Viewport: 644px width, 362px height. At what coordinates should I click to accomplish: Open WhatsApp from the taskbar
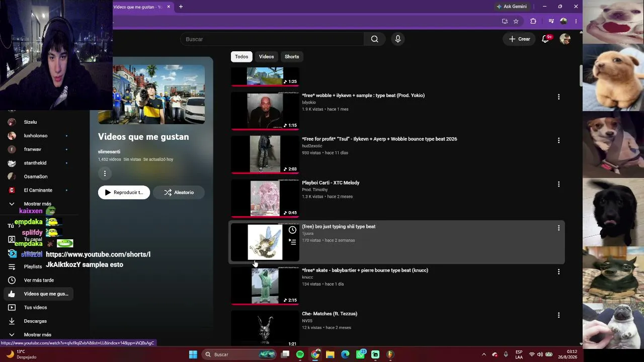point(360,354)
